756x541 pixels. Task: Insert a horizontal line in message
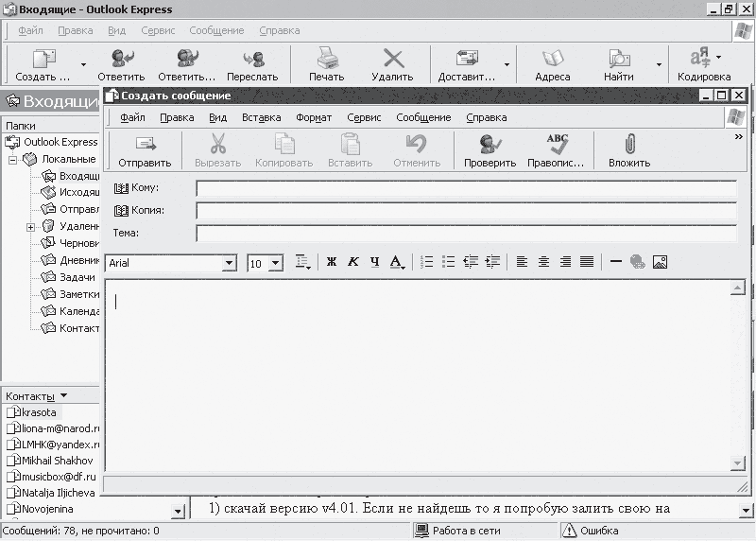615,262
